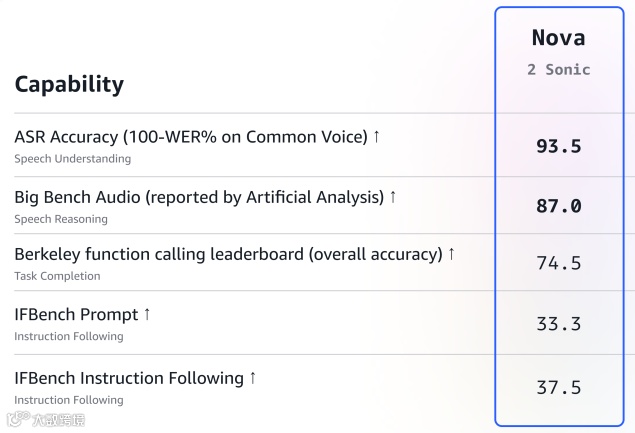Image resolution: width=635 pixels, height=433 pixels.
Task: Click the 87.0 score value
Action: click(x=558, y=206)
